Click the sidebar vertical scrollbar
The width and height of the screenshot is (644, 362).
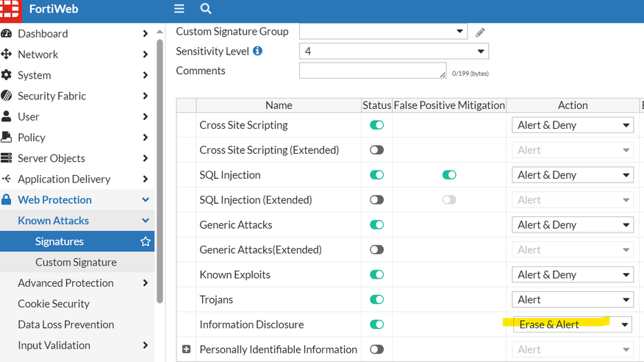tap(160, 169)
